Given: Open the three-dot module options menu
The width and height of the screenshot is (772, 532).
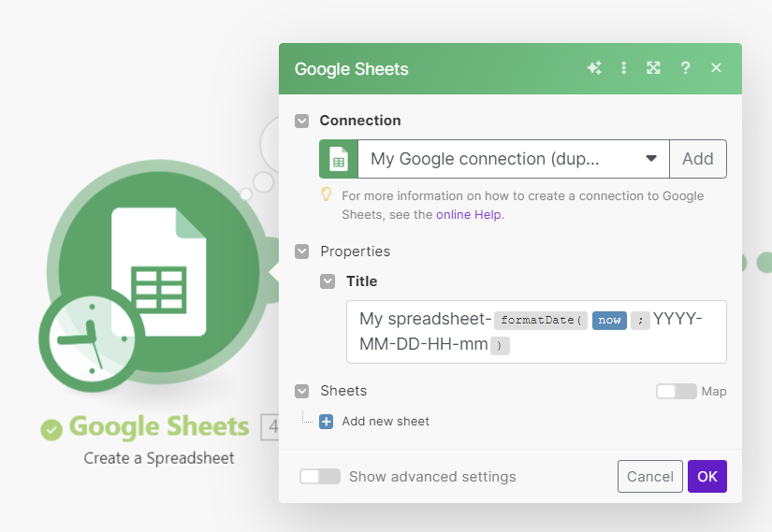Looking at the screenshot, I should click(624, 68).
